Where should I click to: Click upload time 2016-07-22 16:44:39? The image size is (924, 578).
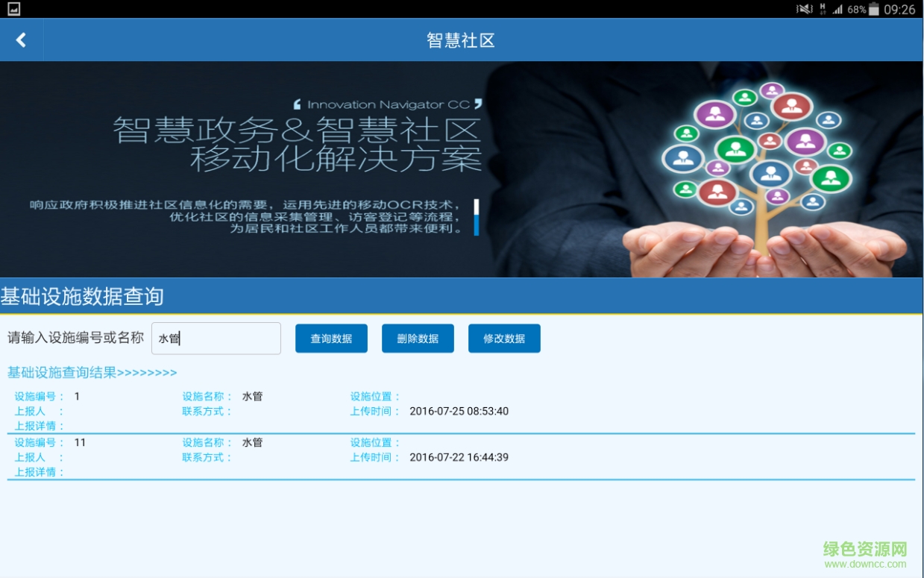tap(459, 457)
